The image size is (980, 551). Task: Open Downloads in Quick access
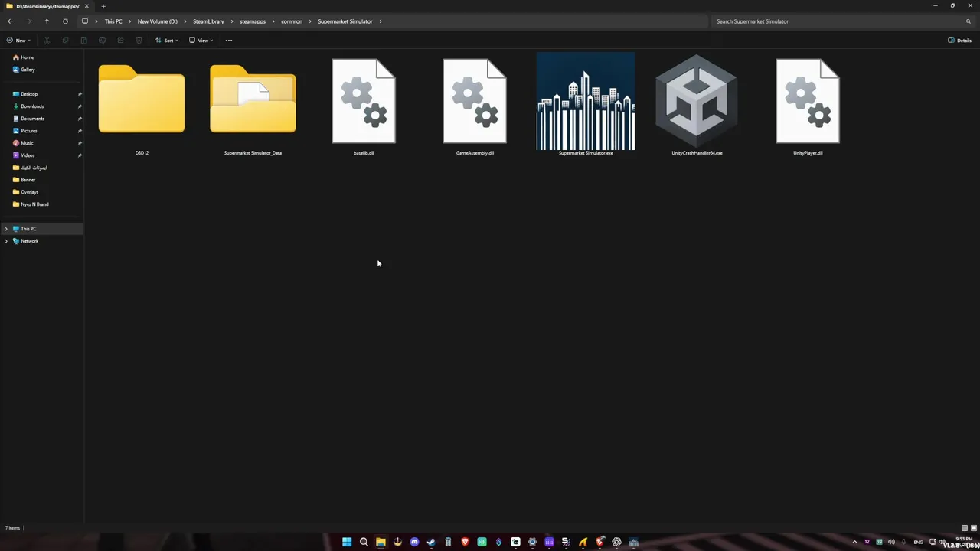coord(28,106)
